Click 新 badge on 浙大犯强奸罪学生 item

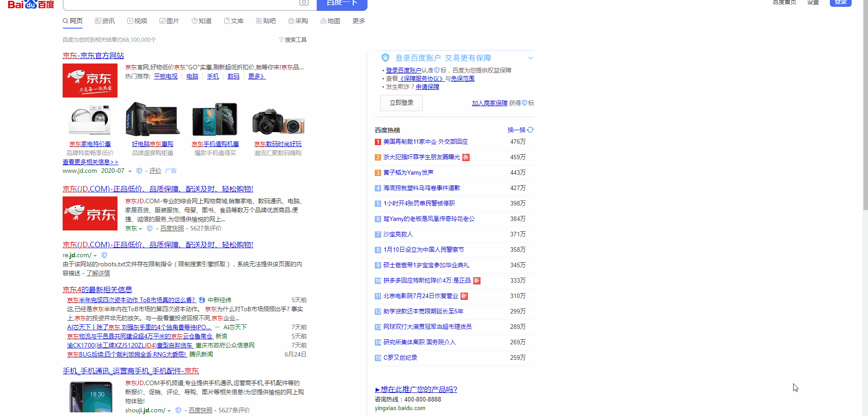(466, 157)
